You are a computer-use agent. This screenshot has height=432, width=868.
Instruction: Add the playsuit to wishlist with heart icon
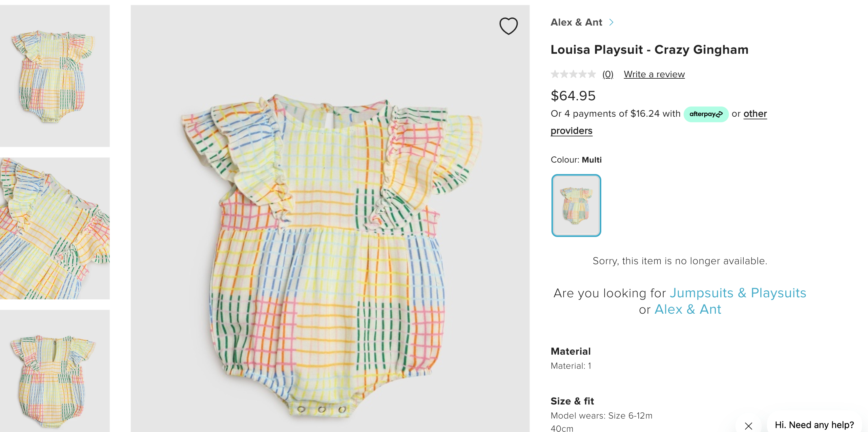(x=508, y=26)
